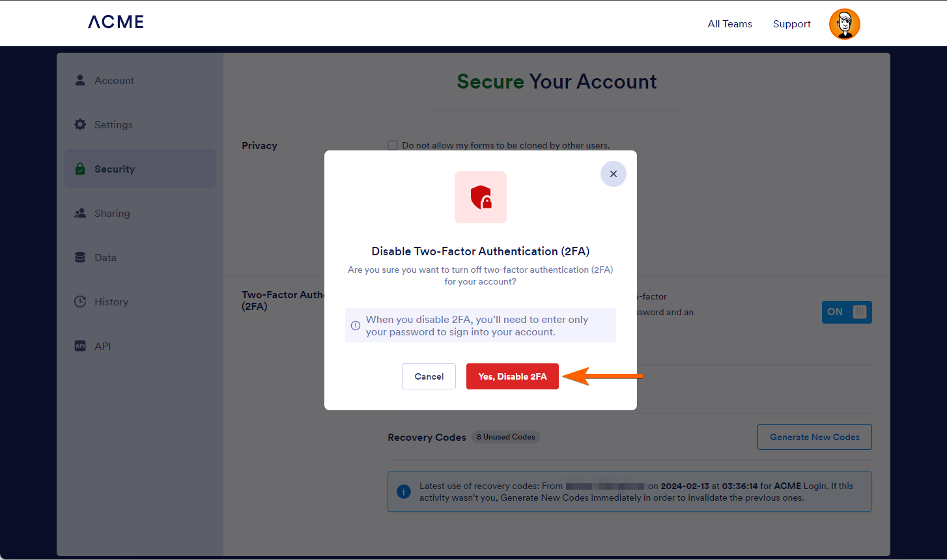Close the Disable 2FA dialog
This screenshot has height=560, width=947.
coord(613,174)
